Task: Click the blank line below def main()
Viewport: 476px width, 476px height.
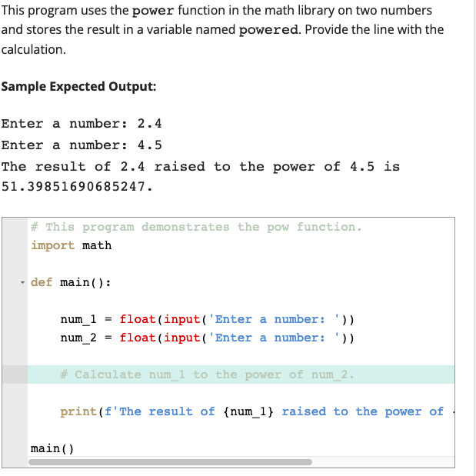Action: 241,301
